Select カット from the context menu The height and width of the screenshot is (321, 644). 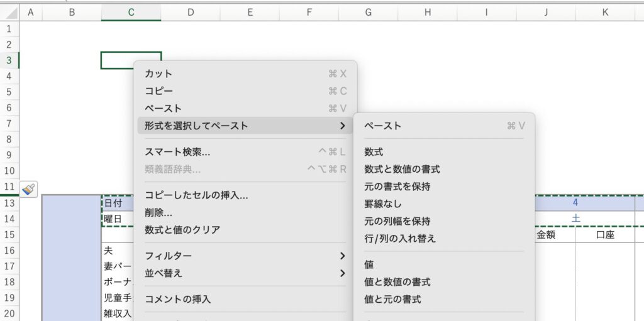tap(158, 73)
